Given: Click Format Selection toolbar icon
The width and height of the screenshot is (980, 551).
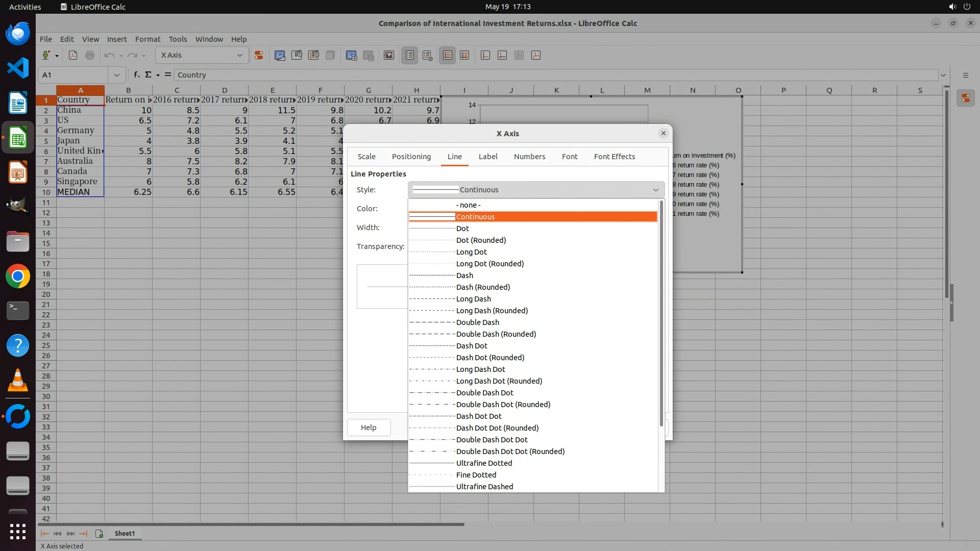Looking at the screenshot, I should [259, 55].
